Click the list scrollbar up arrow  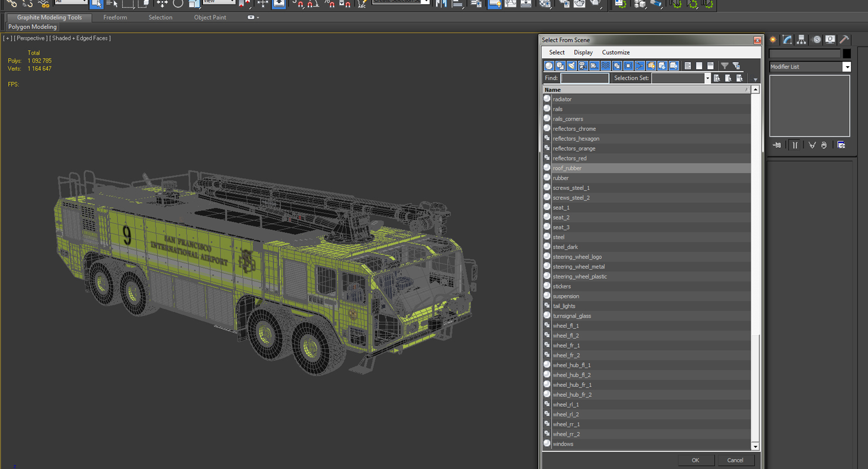pyautogui.click(x=755, y=90)
